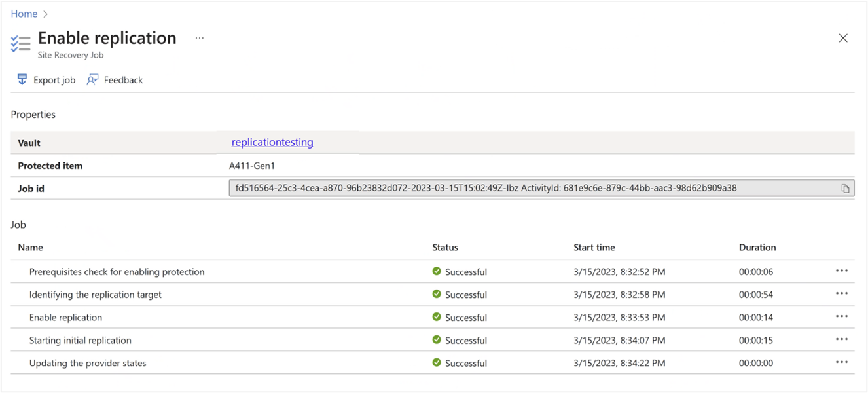Image resolution: width=868 pixels, height=393 pixels.
Task: Copy the Job id to clipboard
Action: pos(845,189)
